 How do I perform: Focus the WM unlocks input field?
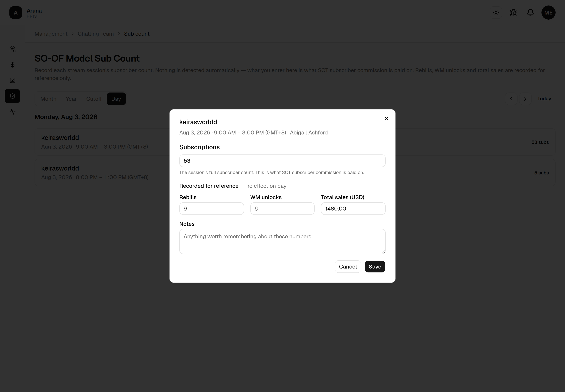tap(282, 209)
